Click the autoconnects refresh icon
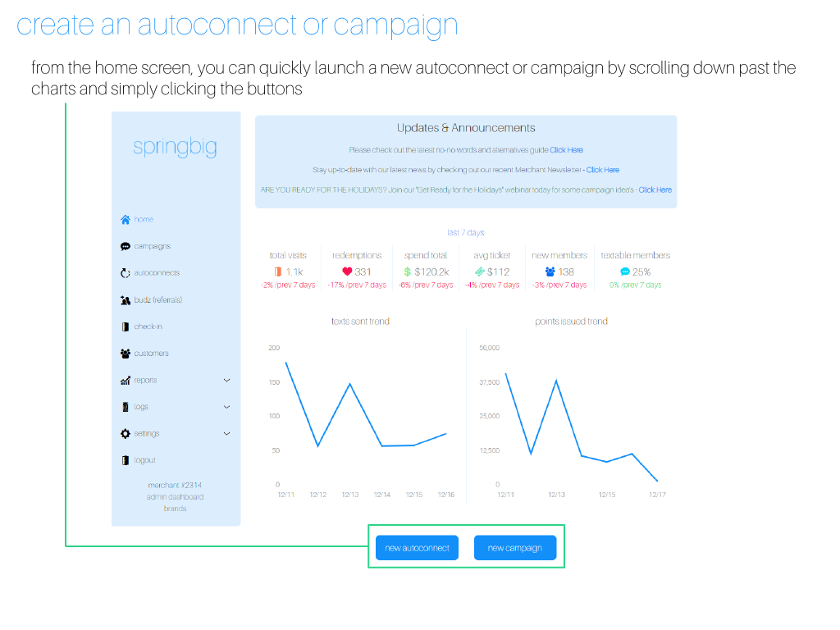 [x=125, y=273]
